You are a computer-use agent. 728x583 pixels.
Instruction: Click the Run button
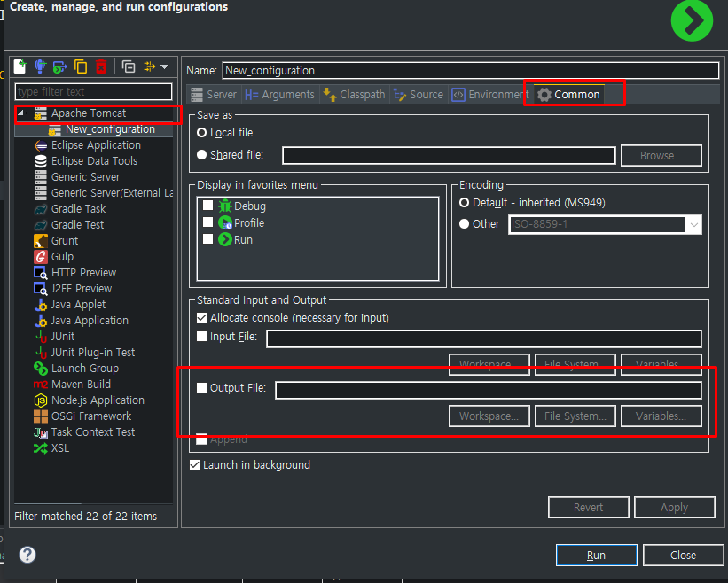pyautogui.click(x=596, y=556)
